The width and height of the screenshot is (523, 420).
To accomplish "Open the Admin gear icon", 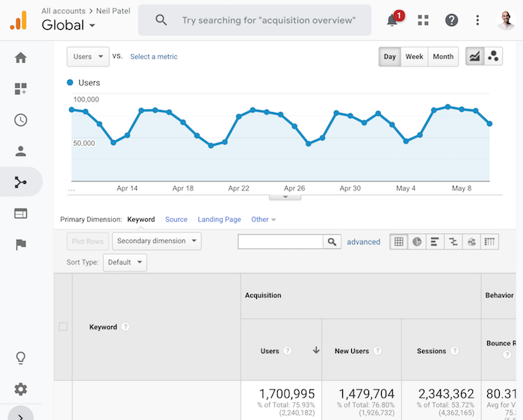I will coord(21,389).
